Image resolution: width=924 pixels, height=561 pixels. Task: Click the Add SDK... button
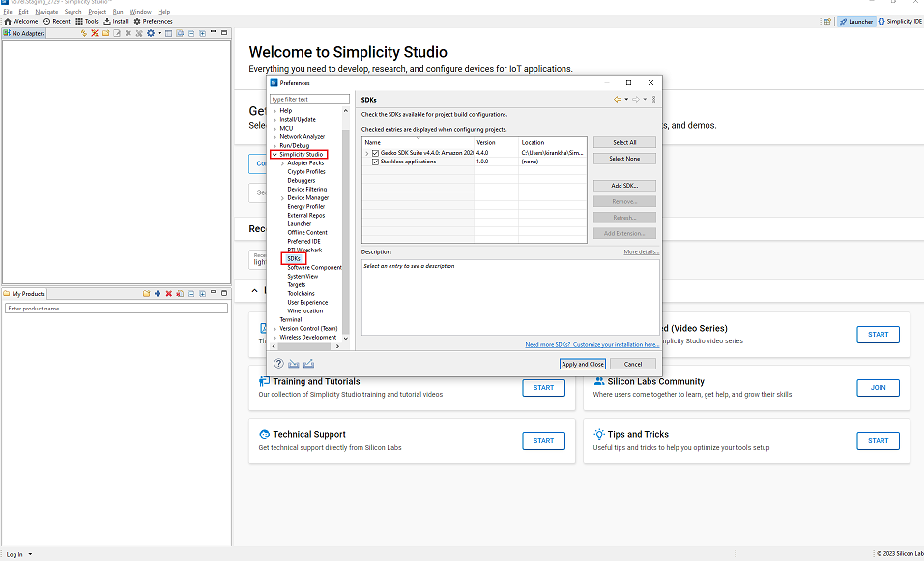click(624, 186)
